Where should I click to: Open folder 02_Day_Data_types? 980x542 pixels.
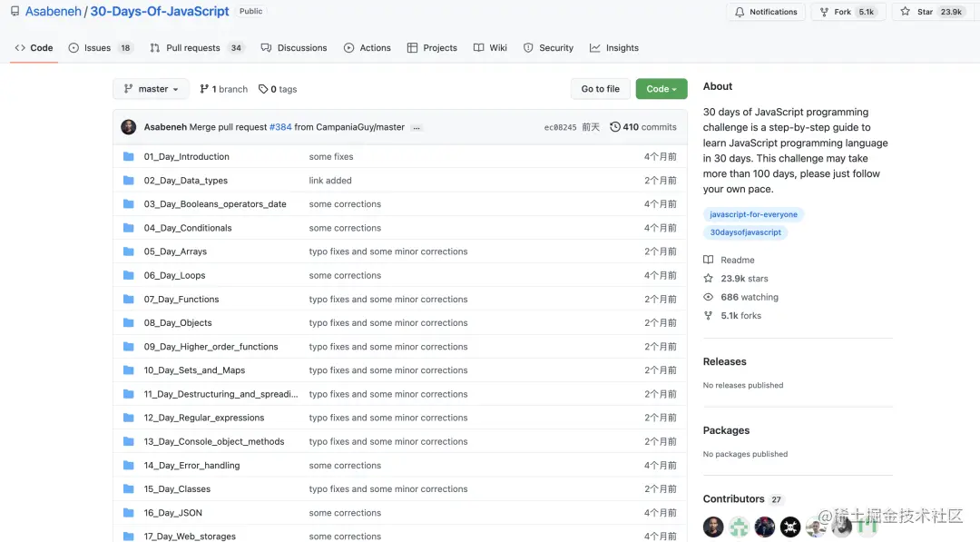click(186, 180)
